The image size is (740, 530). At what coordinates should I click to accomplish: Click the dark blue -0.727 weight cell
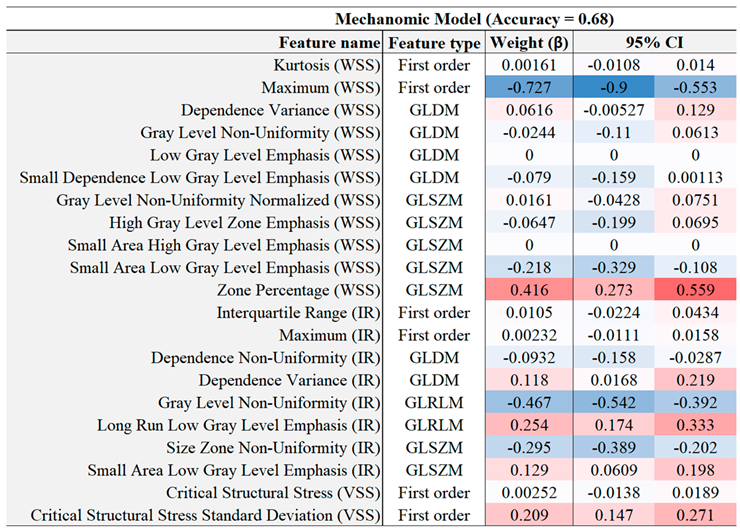coord(528,88)
